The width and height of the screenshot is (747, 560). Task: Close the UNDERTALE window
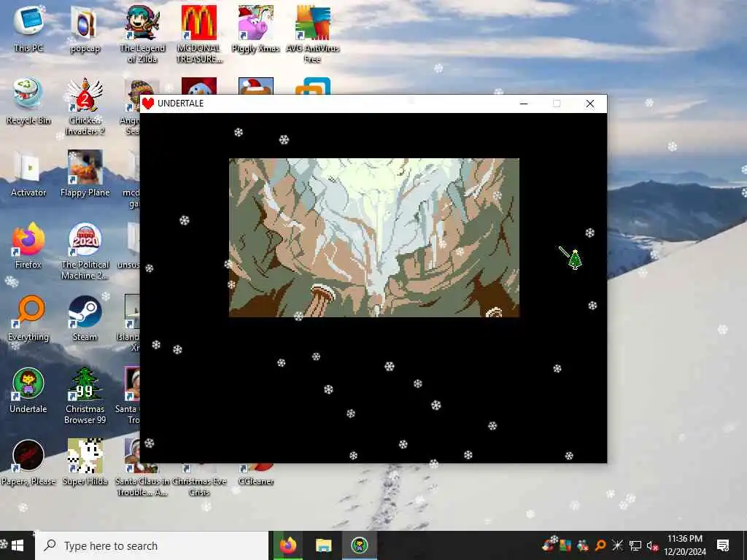[589, 104]
